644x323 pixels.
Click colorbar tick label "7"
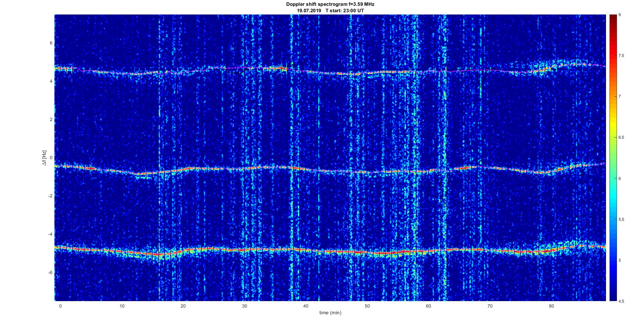(x=620, y=97)
